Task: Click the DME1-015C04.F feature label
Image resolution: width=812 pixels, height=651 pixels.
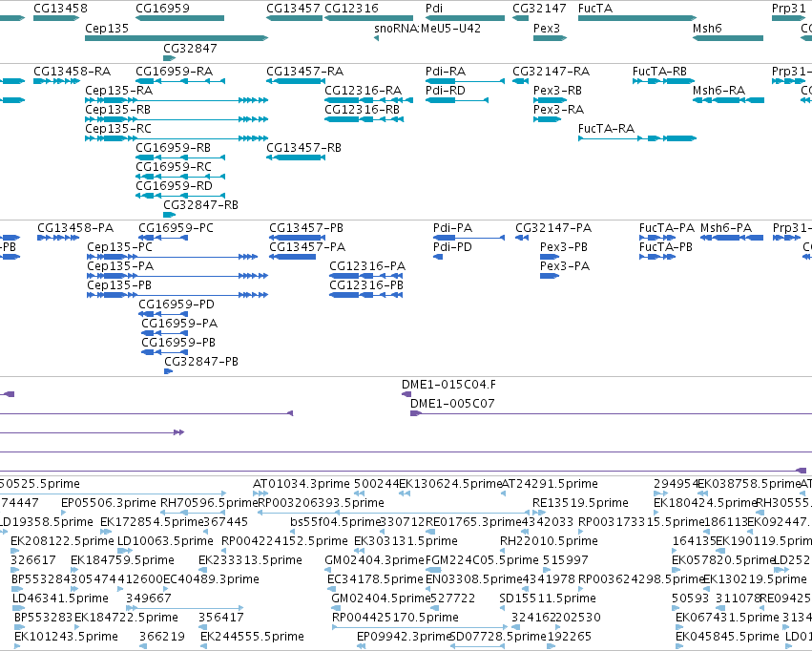Action: click(x=449, y=385)
